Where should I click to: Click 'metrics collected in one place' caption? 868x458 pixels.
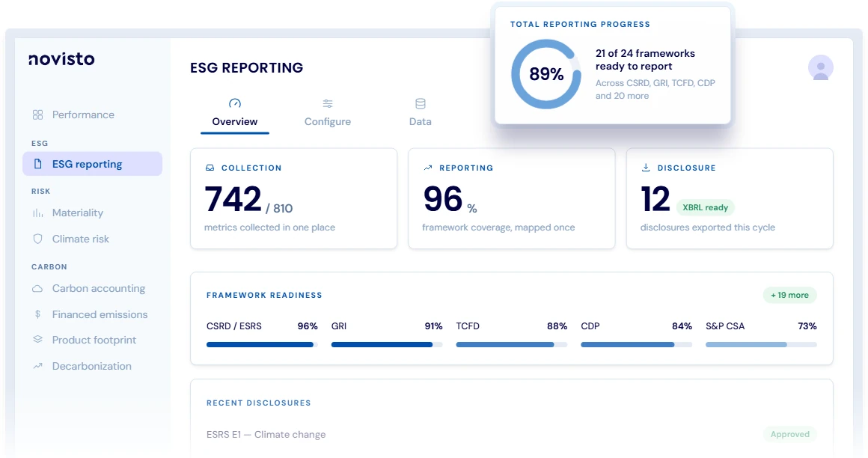[x=269, y=227]
